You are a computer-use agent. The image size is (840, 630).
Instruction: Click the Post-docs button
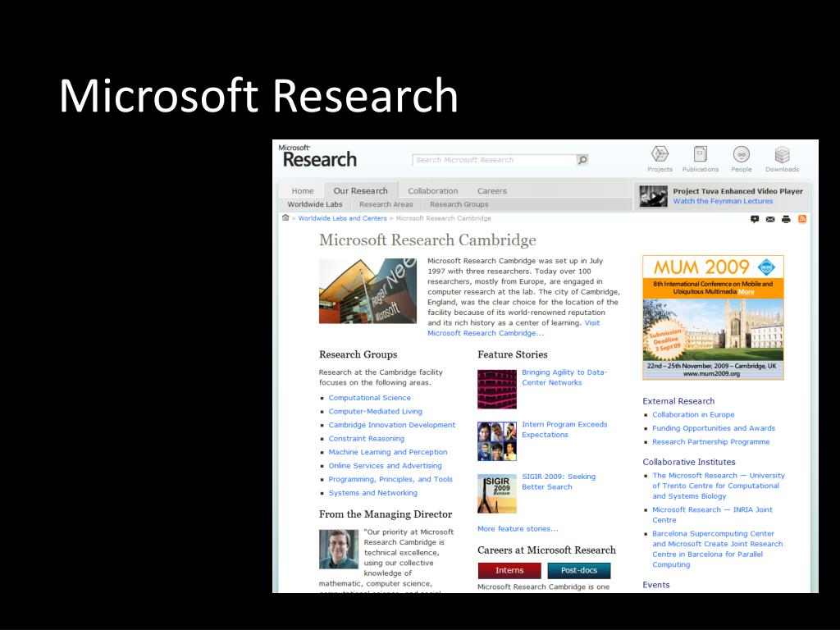pyautogui.click(x=578, y=571)
